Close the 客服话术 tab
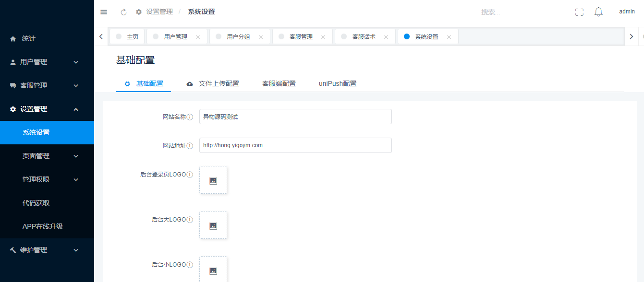644x282 pixels. pos(386,36)
